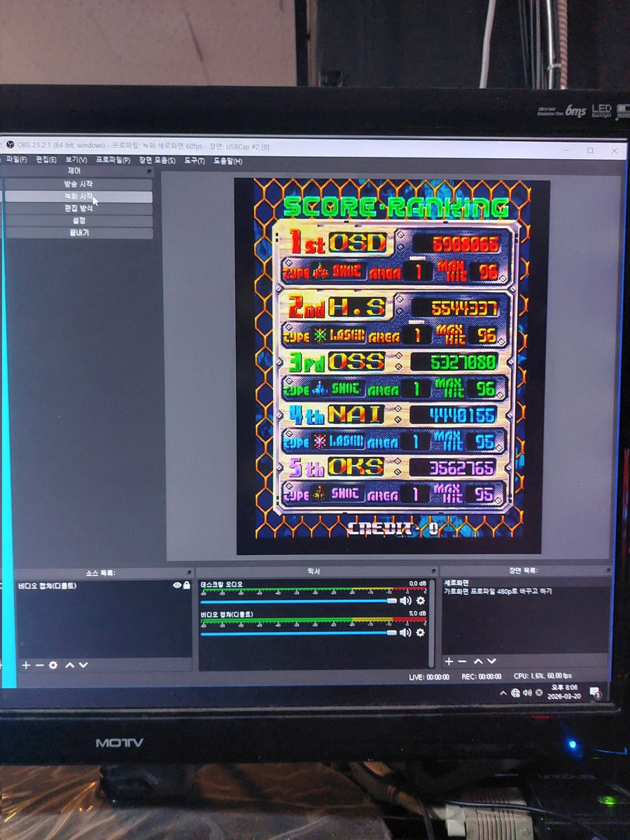The image size is (630, 840).
Task: Adjust the 비디오 캡쳐 volume slider
Action: pos(298,632)
